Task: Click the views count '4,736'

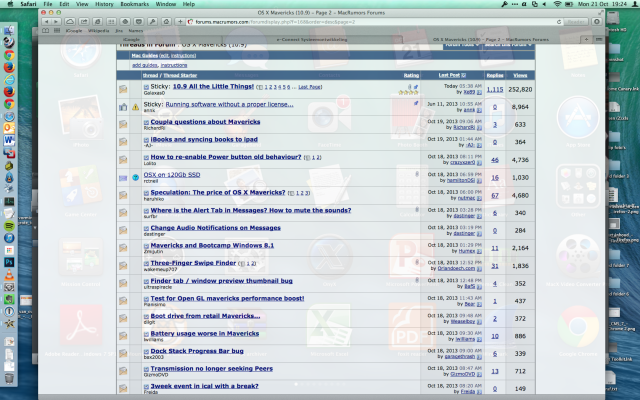Action: coord(520,160)
